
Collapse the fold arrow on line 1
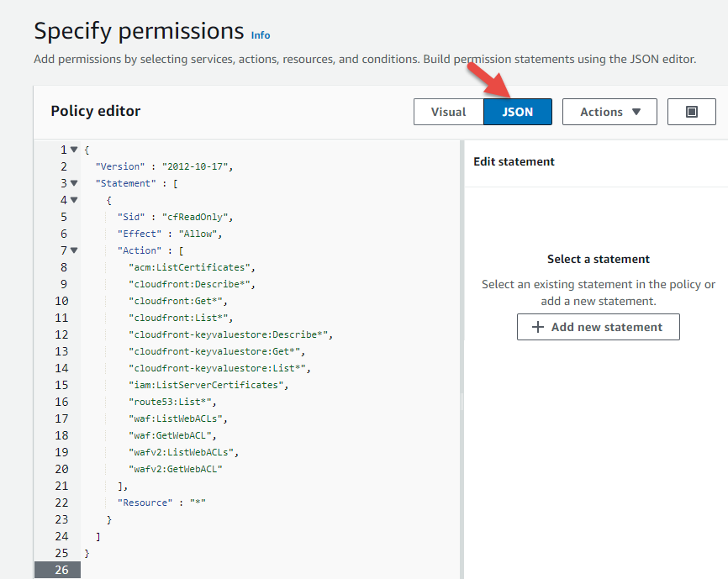(x=74, y=150)
